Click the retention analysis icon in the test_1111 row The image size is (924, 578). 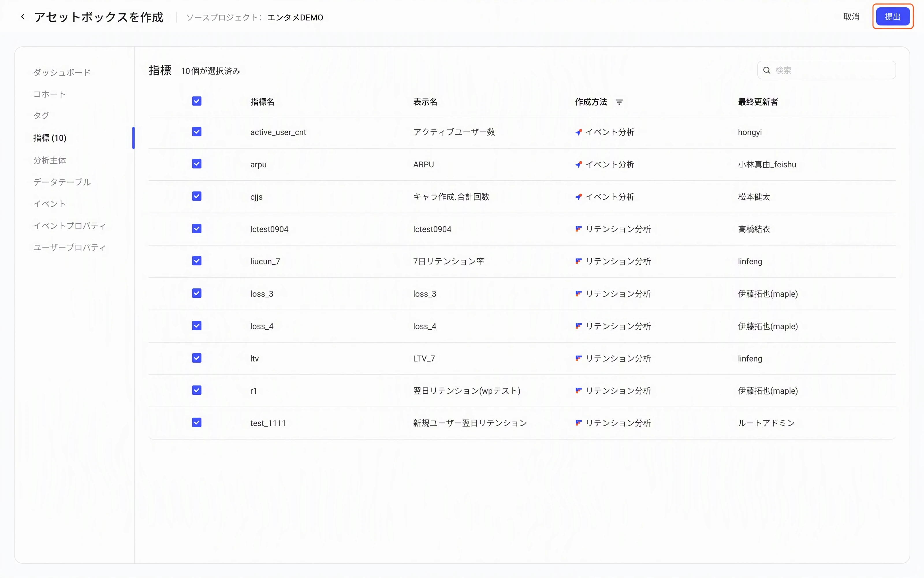[578, 423]
